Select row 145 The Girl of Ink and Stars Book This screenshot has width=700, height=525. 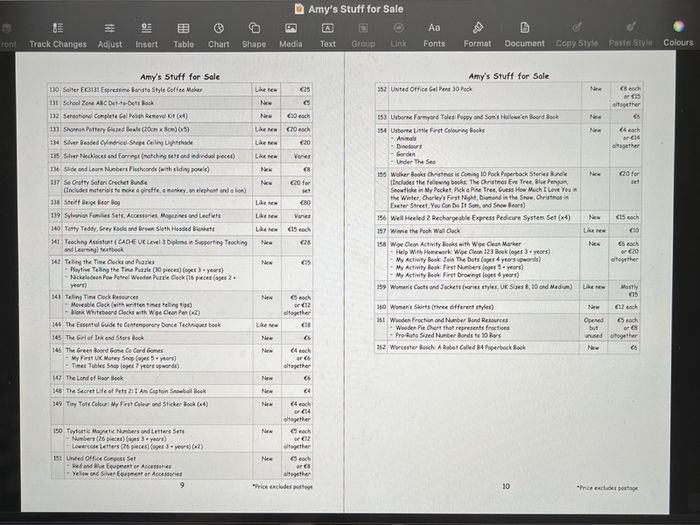pos(180,338)
